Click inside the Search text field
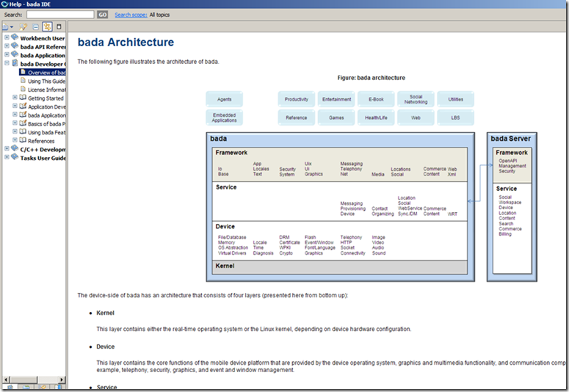The width and height of the screenshot is (569, 392). [60, 15]
